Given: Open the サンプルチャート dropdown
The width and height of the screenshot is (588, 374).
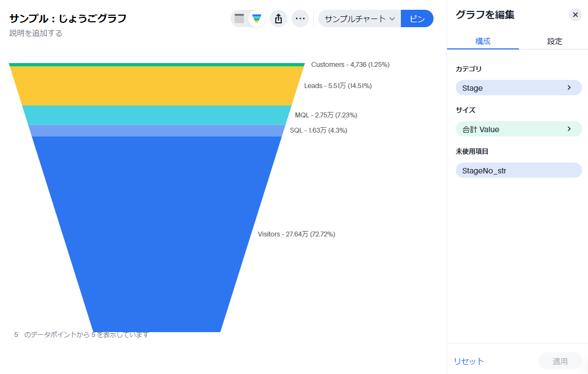Looking at the screenshot, I should click(360, 18).
